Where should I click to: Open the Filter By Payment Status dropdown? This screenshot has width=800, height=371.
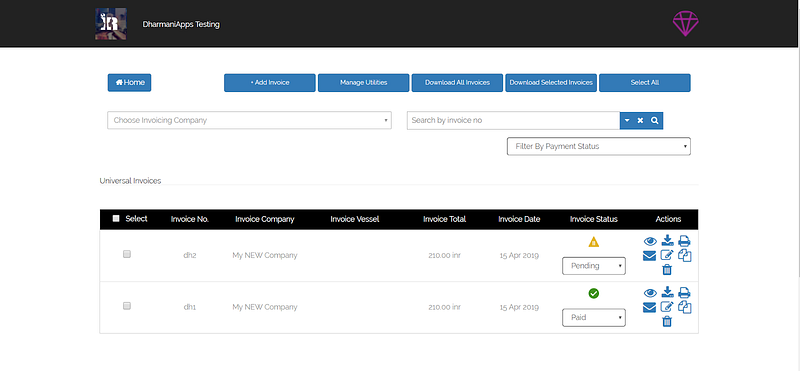tap(598, 146)
